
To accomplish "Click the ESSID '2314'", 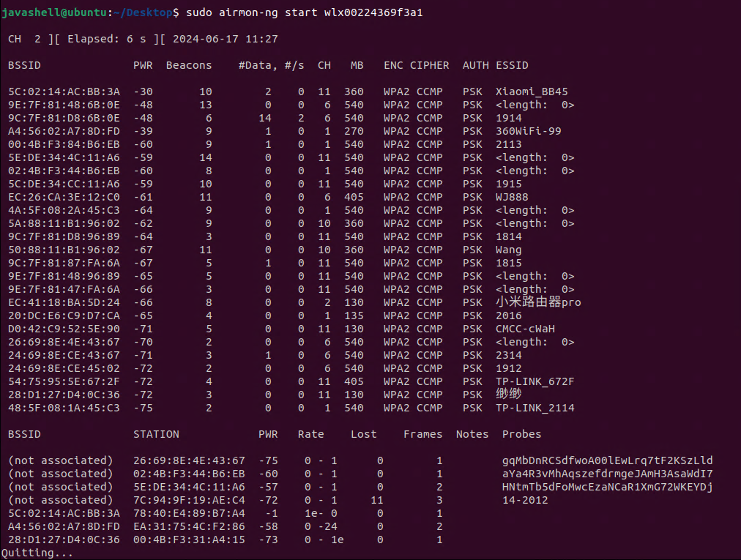I will tap(508, 355).
